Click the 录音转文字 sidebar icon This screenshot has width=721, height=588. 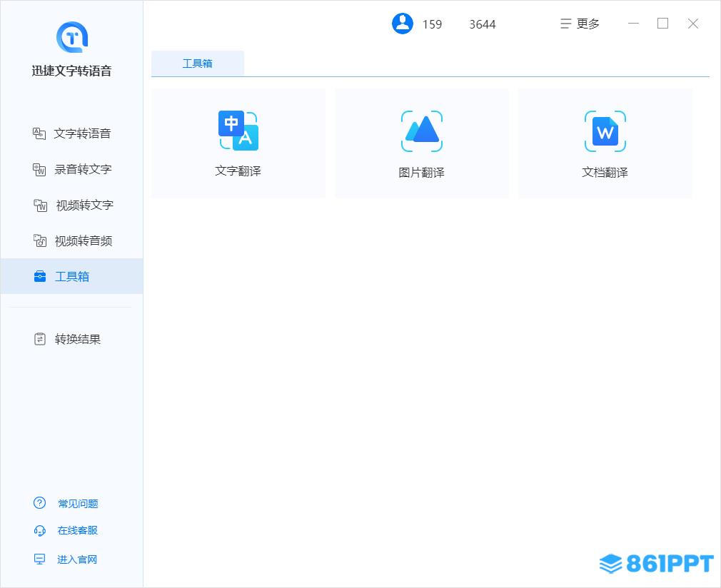click(39, 170)
